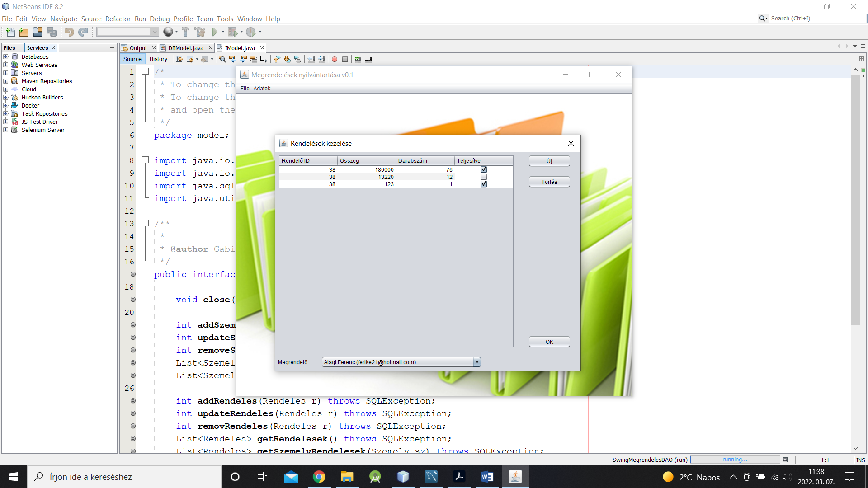Collapse the code fold at line 8

pyautogui.click(x=146, y=160)
